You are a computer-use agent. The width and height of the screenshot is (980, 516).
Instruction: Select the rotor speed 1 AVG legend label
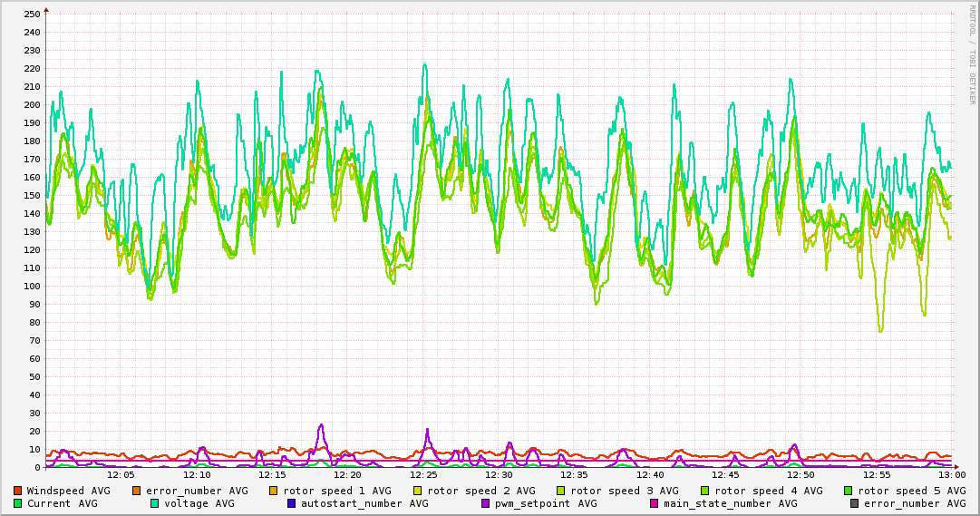(337, 492)
